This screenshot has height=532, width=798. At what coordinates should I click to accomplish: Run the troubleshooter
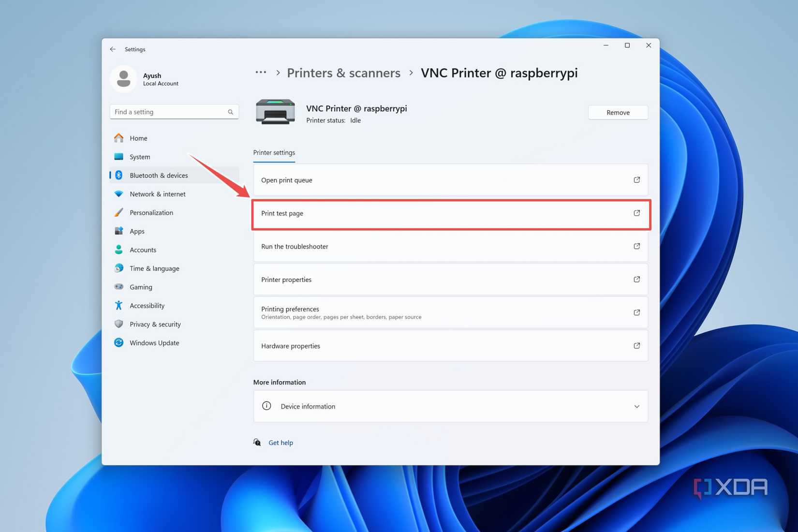coord(451,246)
